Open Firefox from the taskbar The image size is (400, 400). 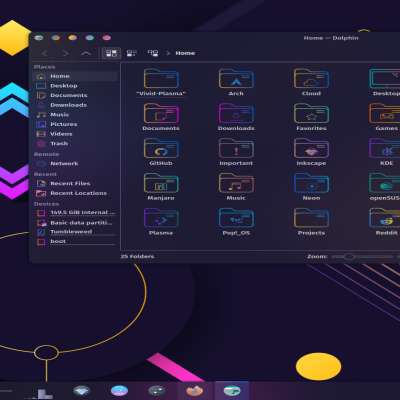click(195, 390)
